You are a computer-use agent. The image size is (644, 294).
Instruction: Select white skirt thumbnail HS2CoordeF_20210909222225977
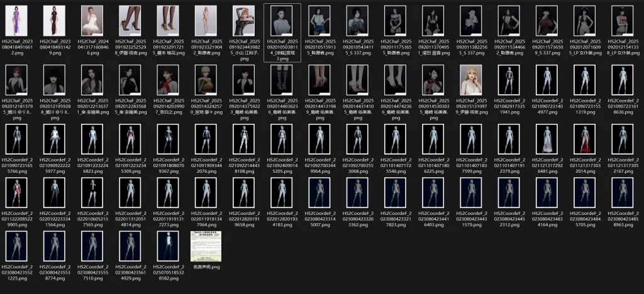[54, 139]
